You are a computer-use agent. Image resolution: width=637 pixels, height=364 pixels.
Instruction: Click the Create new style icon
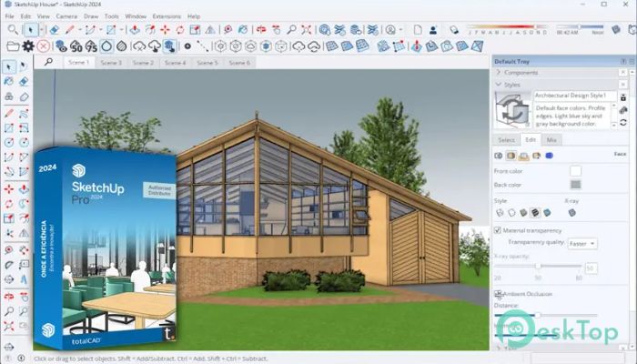[623, 110]
